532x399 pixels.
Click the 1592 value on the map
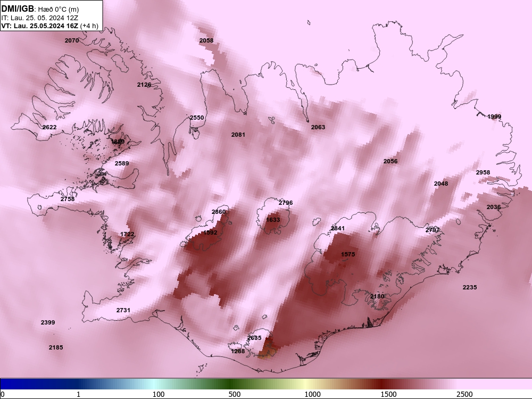pos(210,232)
